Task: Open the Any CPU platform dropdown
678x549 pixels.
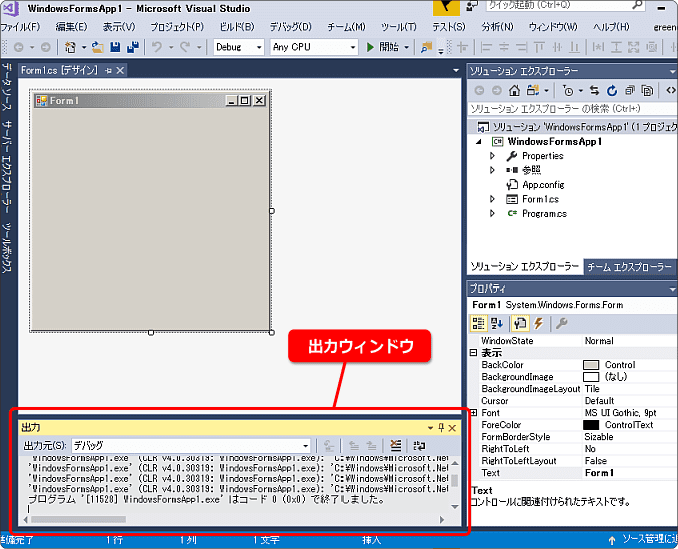Action: (353, 47)
